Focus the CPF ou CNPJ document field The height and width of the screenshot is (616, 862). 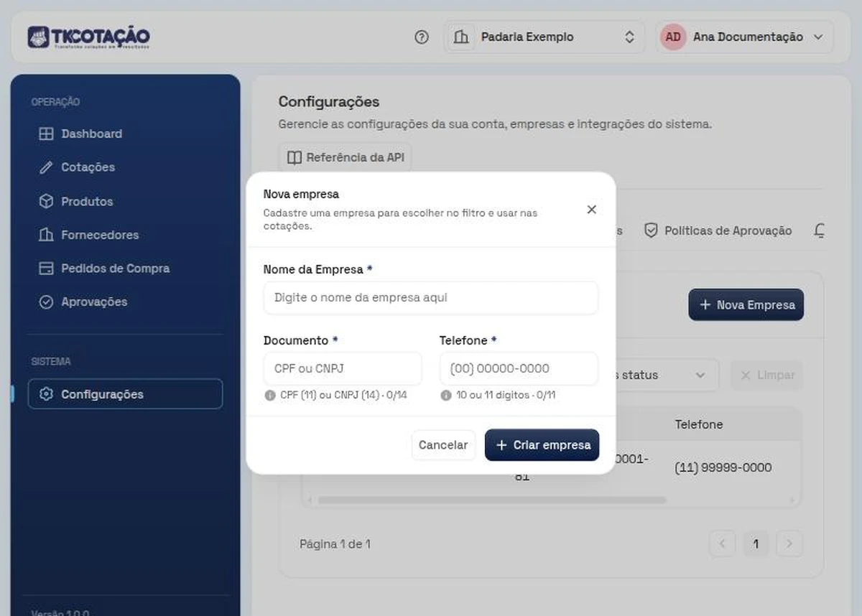(x=343, y=368)
